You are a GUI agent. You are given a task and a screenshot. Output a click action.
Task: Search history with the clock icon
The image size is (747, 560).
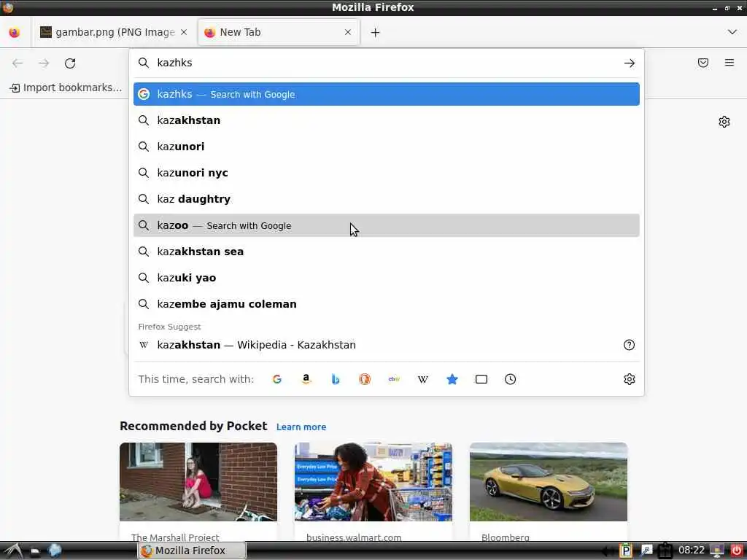click(510, 379)
